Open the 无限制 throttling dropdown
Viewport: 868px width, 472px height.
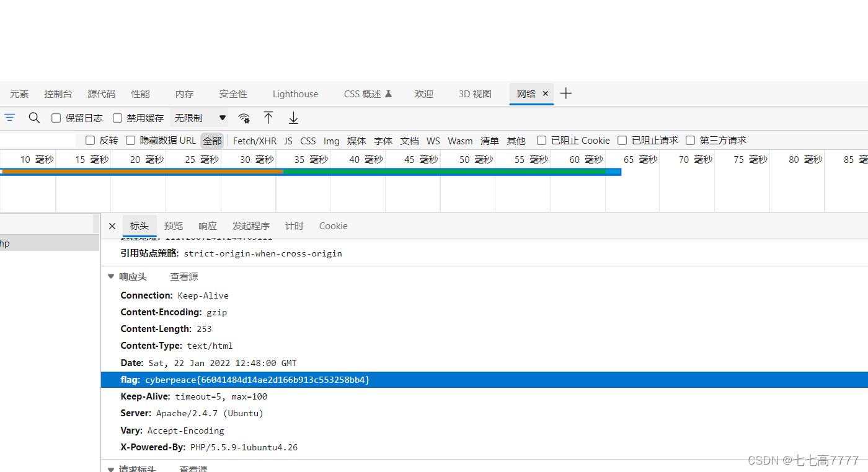199,118
